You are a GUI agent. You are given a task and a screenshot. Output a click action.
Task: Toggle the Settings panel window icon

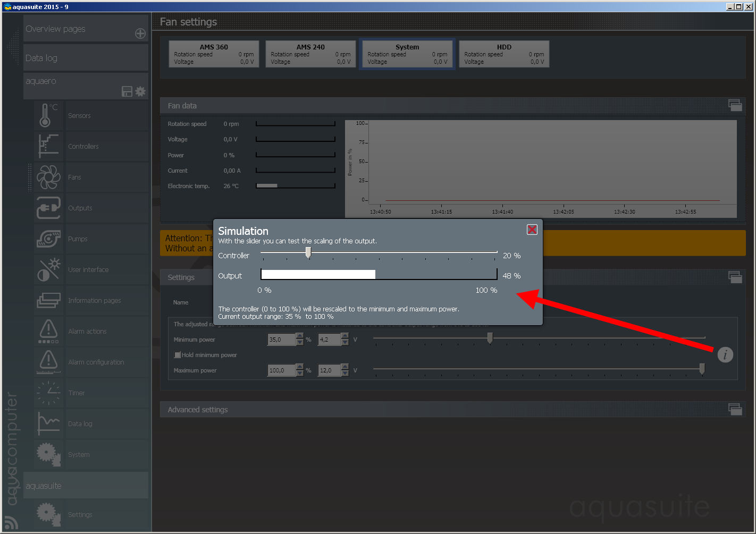click(x=735, y=277)
